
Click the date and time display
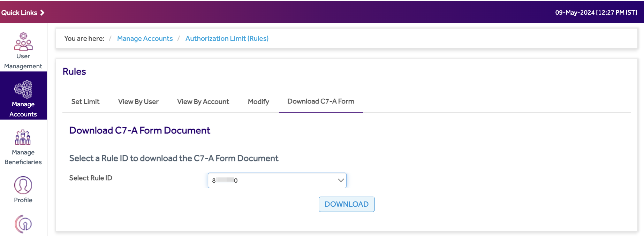tap(596, 13)
